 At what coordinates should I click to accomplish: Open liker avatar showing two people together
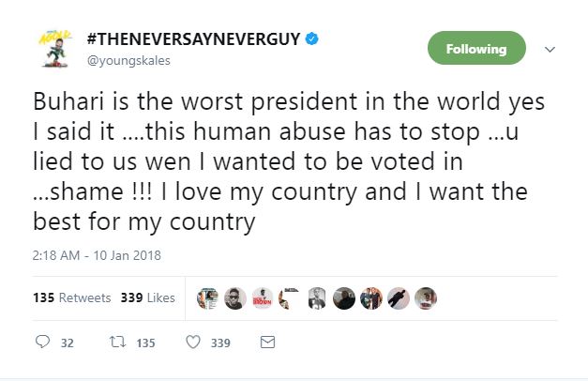pos(371,297)
